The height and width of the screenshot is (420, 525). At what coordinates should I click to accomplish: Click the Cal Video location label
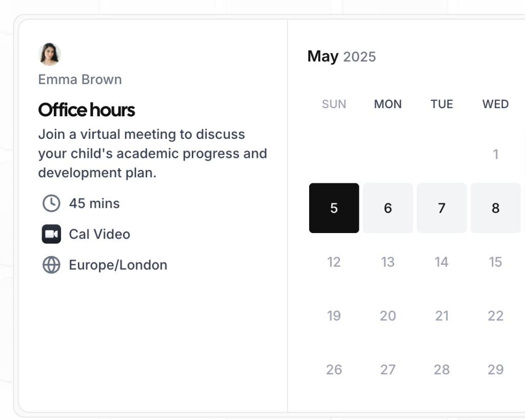tap(99, 234)
